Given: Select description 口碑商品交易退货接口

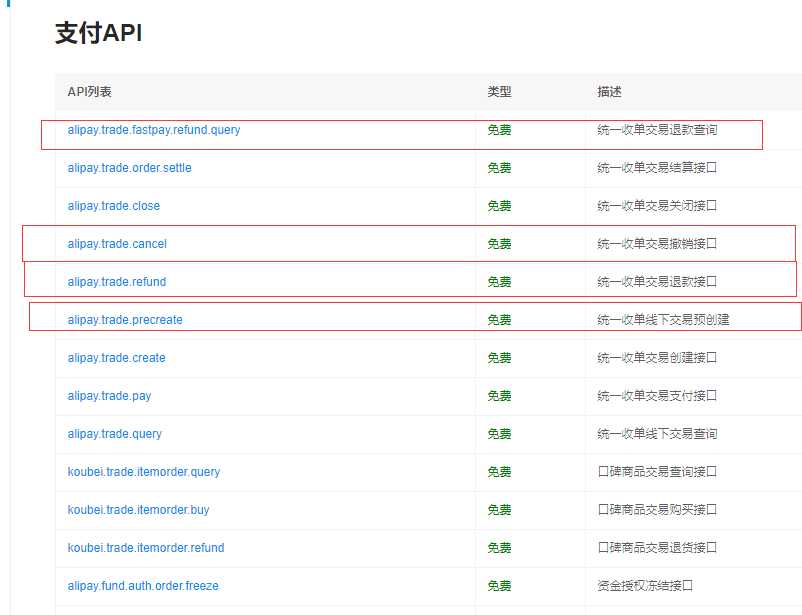Looking at the screenshot, I should tap(657, 548).
